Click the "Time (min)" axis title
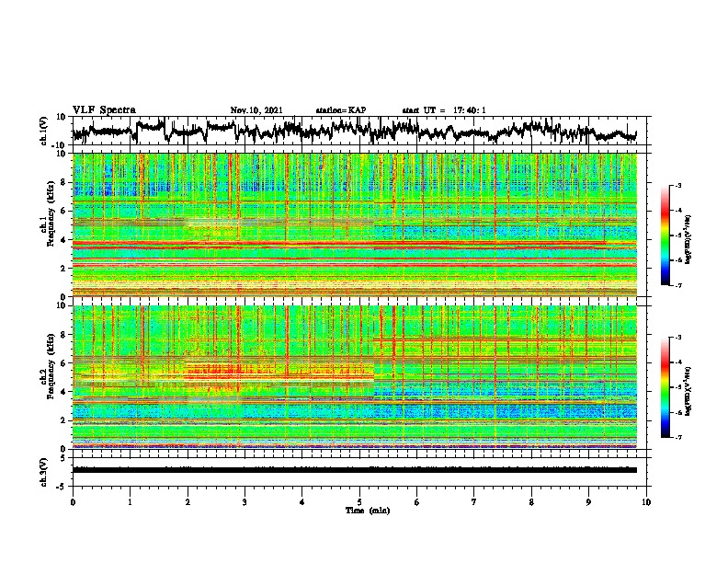728x563 pixels. click(x=368, y=511)
